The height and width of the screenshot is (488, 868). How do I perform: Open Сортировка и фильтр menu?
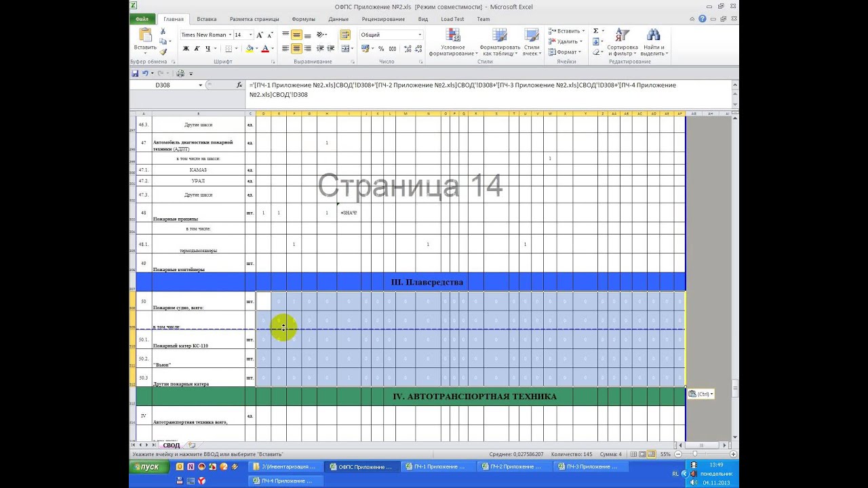[623, 42]
